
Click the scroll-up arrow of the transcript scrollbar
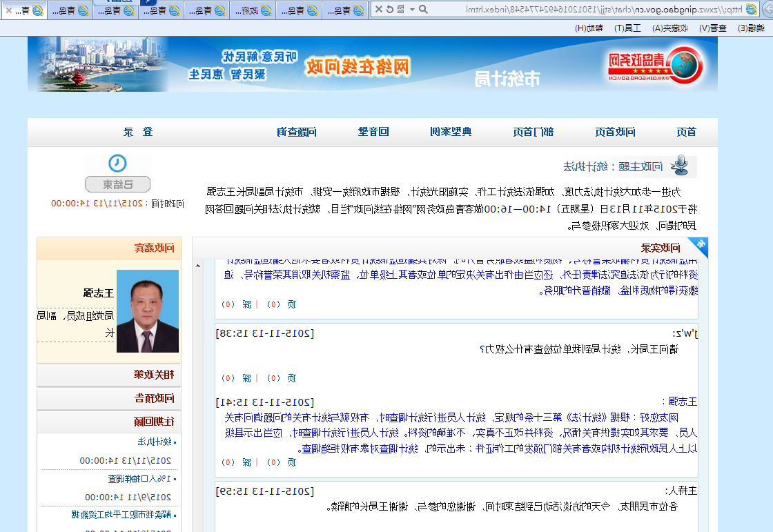(x=197, y=266)
